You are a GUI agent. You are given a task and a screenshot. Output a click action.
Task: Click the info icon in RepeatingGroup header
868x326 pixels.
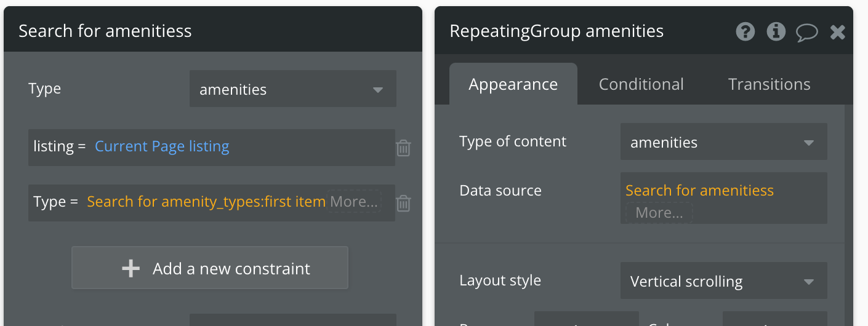click(x=776, y=31)
